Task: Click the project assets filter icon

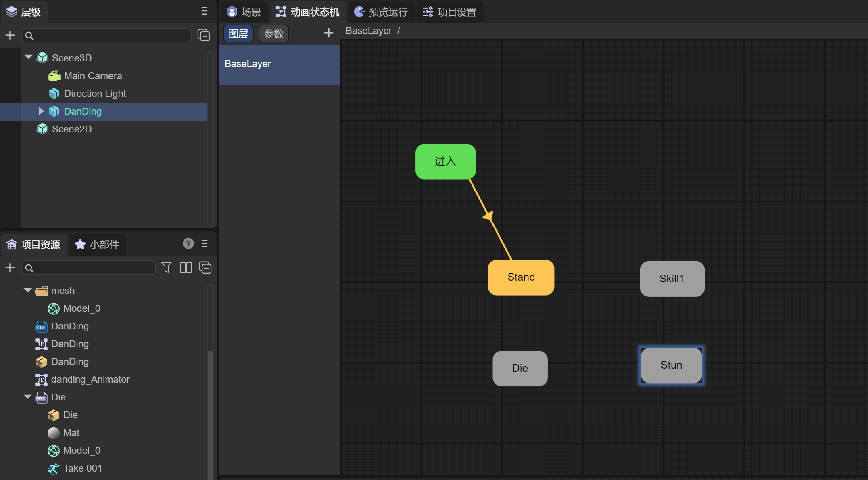Action: [x=167, y=268]
